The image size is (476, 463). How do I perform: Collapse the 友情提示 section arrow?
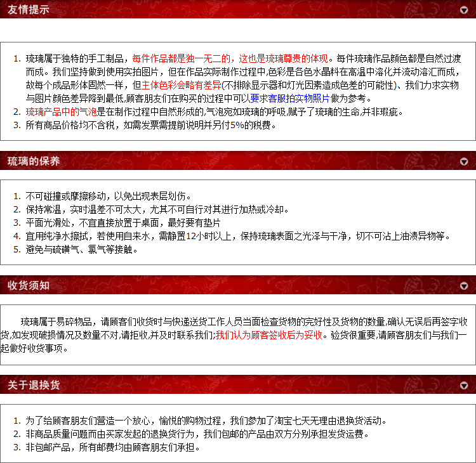click(464, 10)
